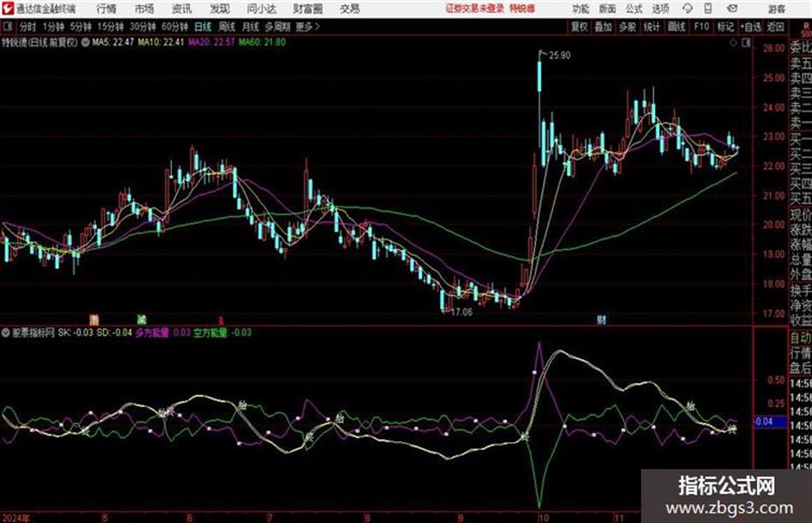Select the 周线 weekly period tab
Screen dimensions: 812x523
pyautogui.click(x=227, y=27)
